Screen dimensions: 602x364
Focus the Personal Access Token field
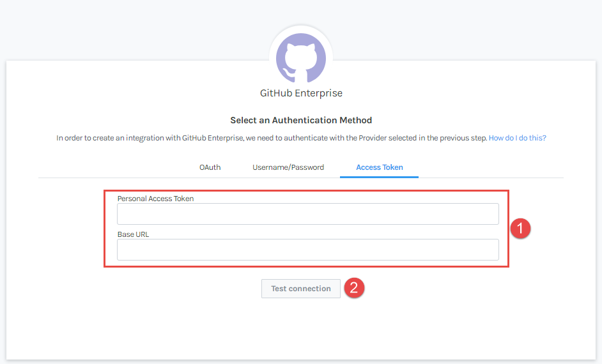click(x=308, y=214)
